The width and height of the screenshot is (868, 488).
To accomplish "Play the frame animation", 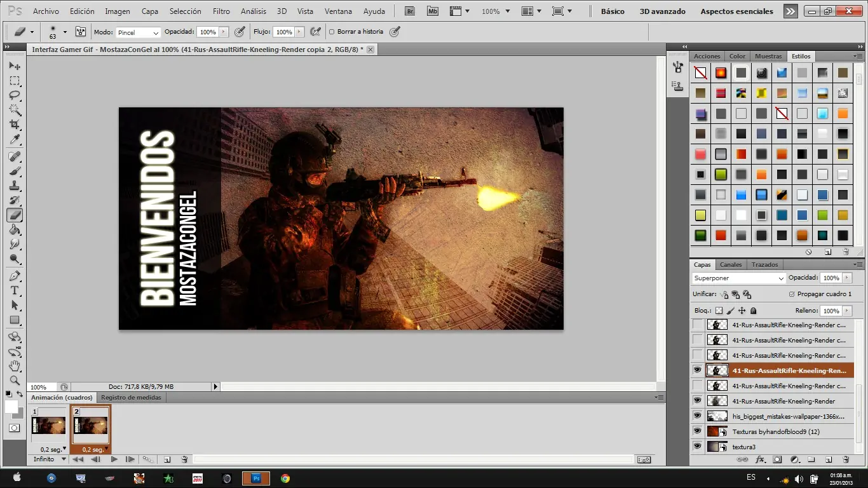I will (x=114, y=459).
